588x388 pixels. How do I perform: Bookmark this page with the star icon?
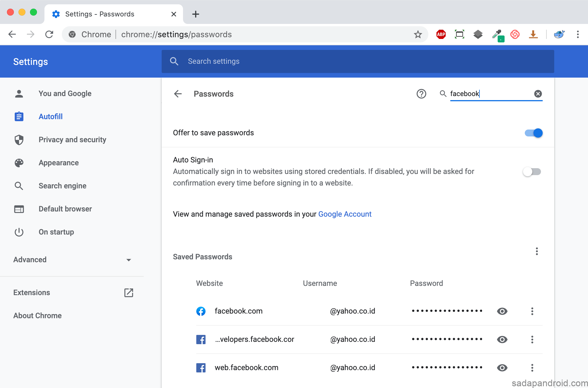pos(418,35)
